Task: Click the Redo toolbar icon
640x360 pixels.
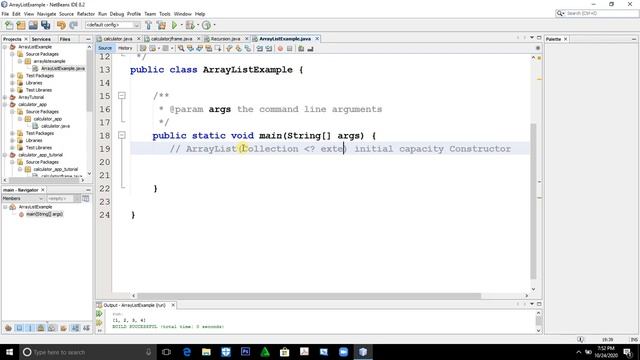Action: coord(73,25)
